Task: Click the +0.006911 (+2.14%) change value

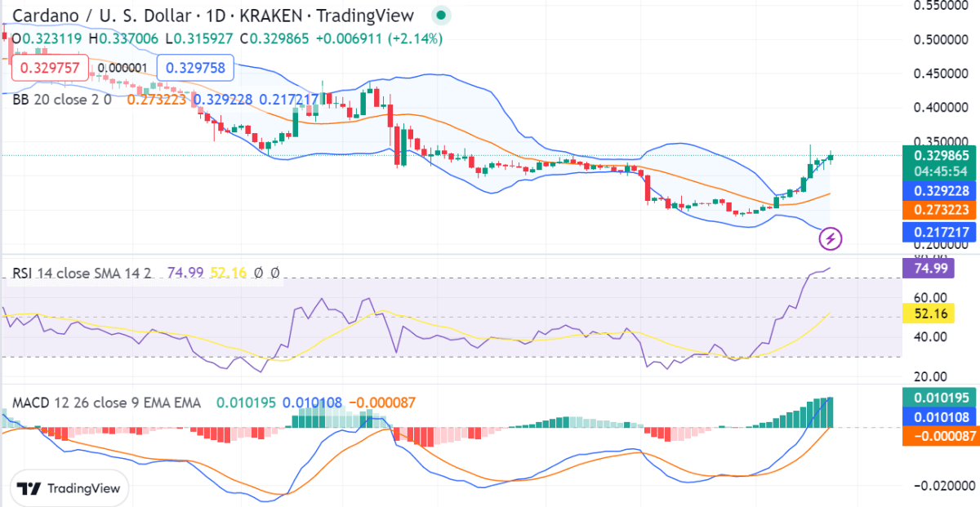Action: tap(380, 38)
